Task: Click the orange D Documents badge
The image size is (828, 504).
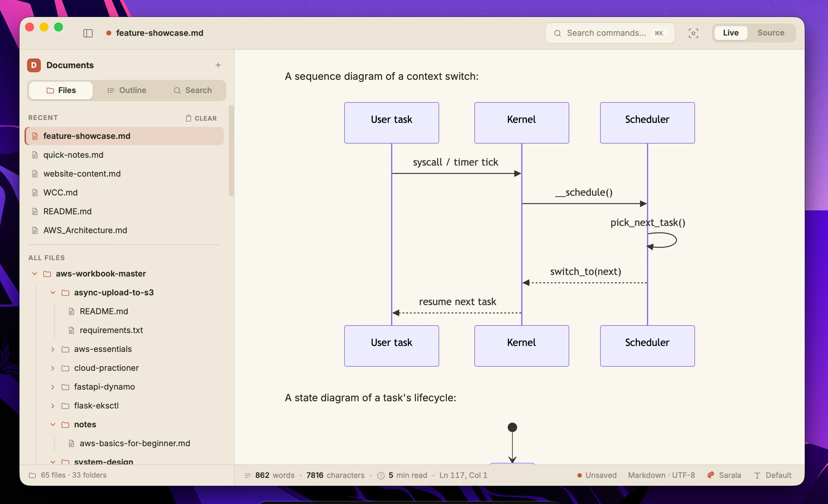Action: [34, 65]
